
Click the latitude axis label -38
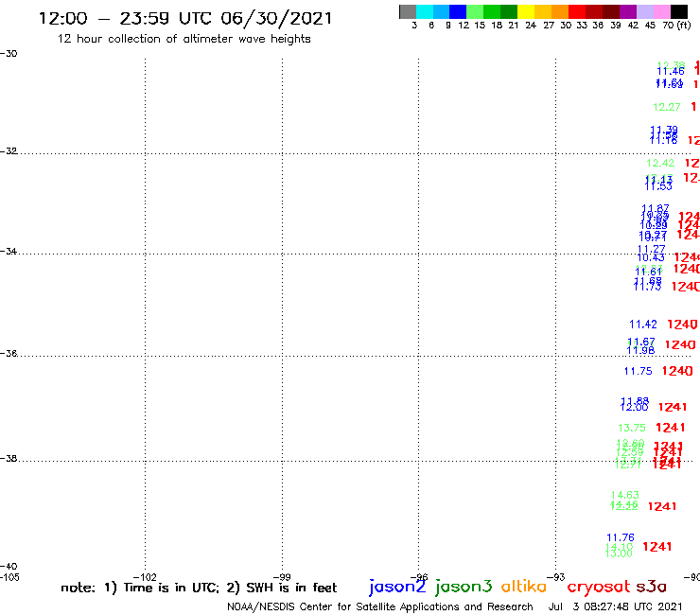pos(9,459)
